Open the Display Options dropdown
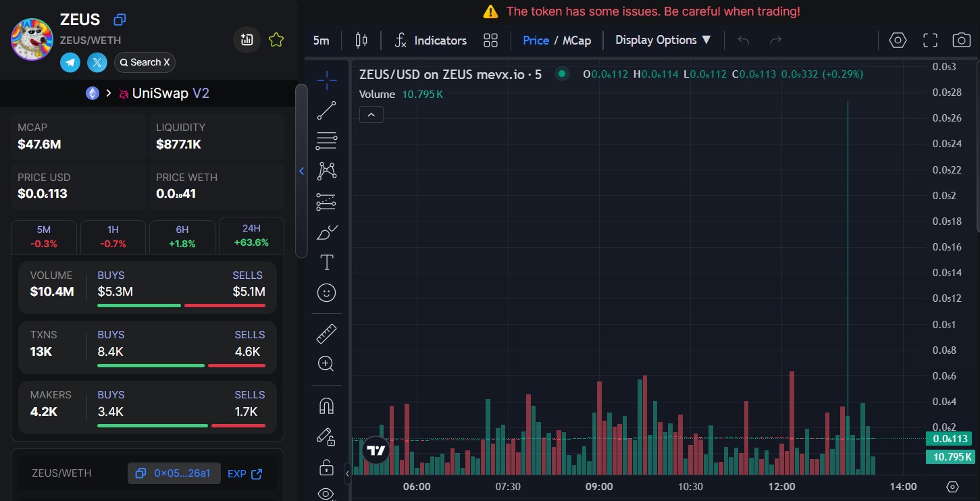The image size is (980, 501). coord(663,41)
